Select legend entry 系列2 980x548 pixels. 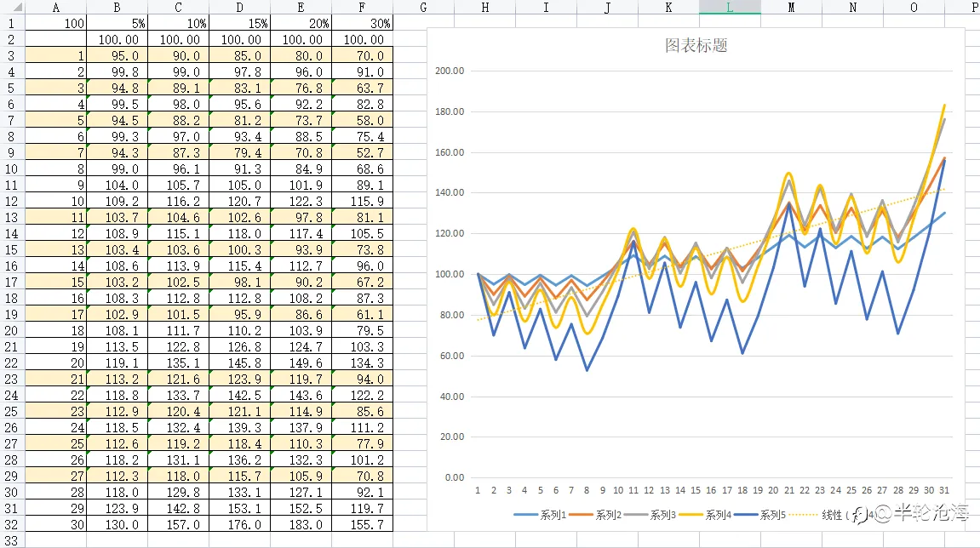(596, 515)
